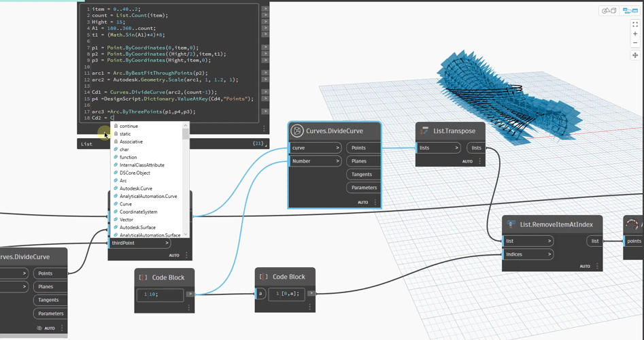Click output port arrow for code line 12

click(265, 80)
